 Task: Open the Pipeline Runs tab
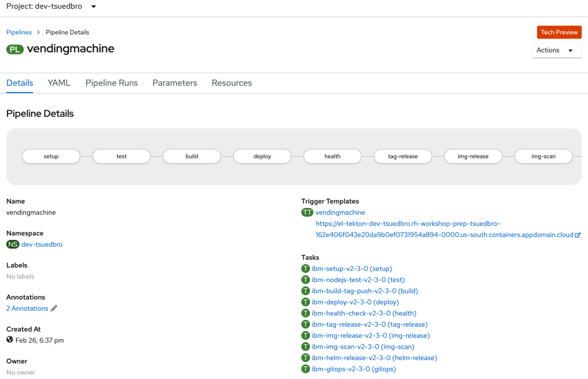[111, 83]
